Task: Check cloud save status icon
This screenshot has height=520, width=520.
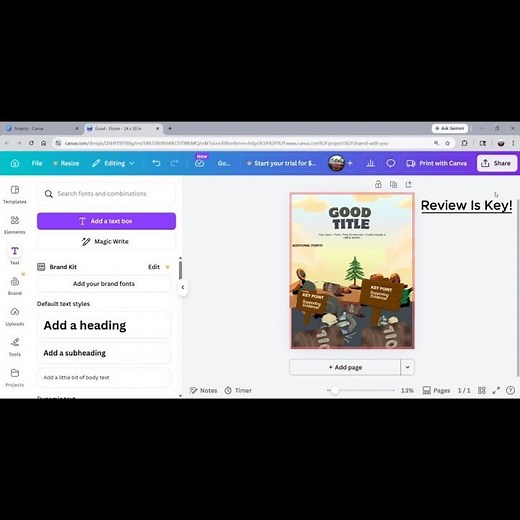Action: (x=200, y=163)
